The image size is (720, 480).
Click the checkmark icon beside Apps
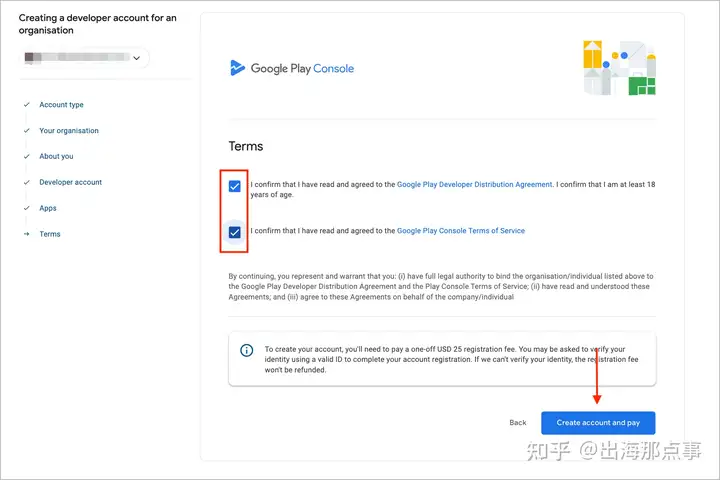[x=27, y=208]
